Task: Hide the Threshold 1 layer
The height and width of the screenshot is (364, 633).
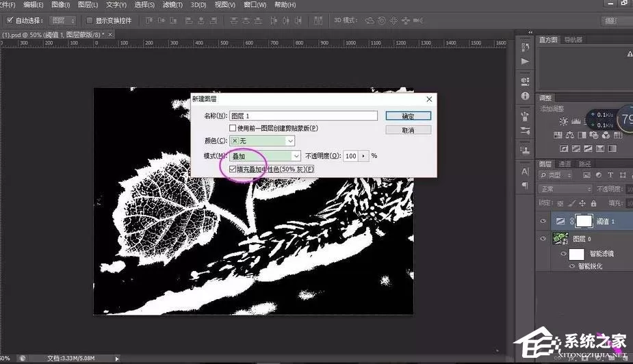Action: [543, 221]
